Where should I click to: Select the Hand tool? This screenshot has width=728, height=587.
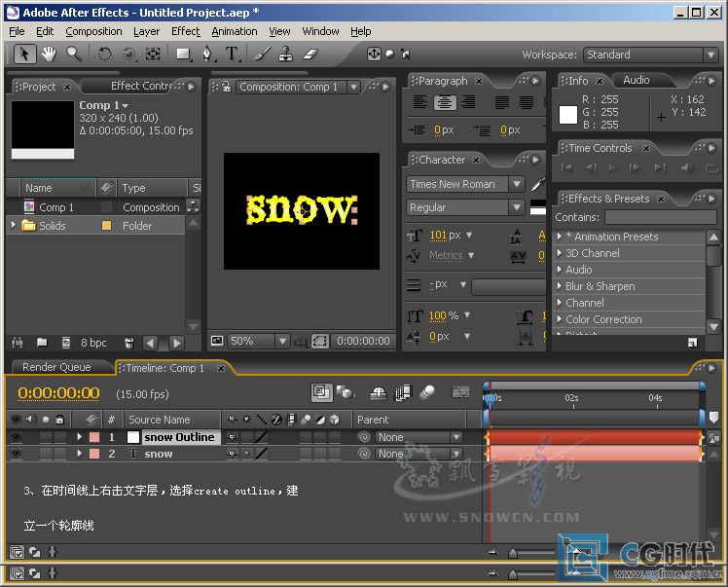point(49,55)
